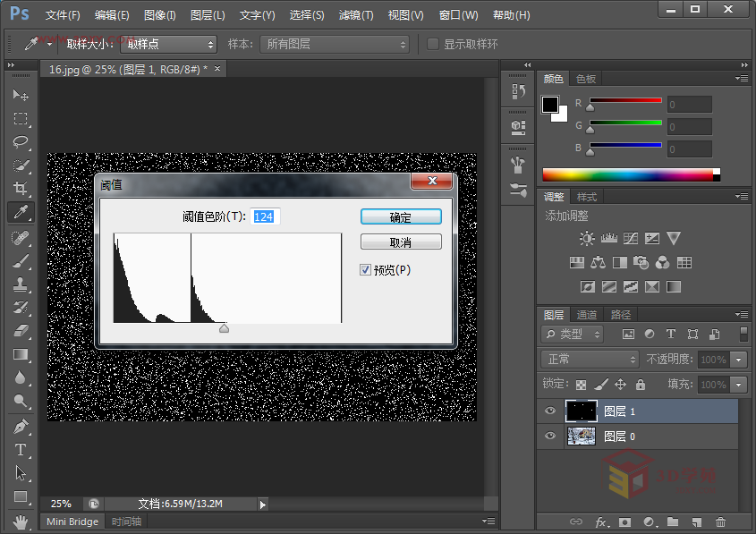Open the 滤镜(T) menu
Image resolution: width=756 pixels, height=534 pixels.
[x=356, y=15]
